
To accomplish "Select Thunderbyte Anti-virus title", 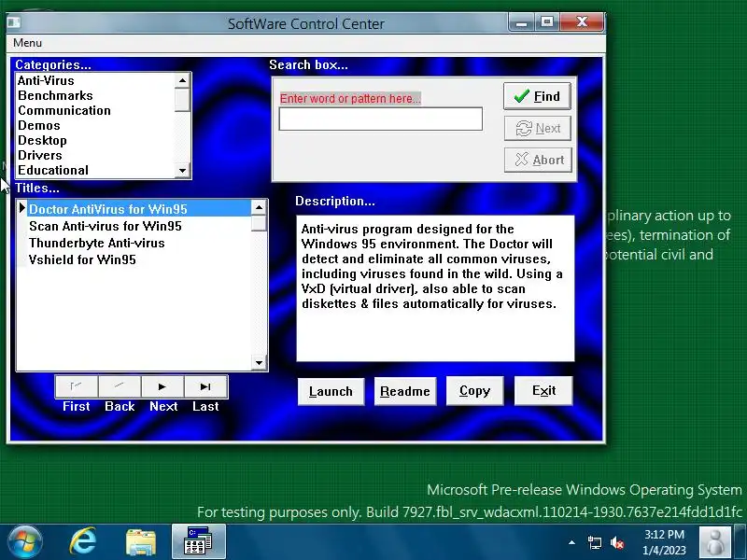I will point(139,243).
